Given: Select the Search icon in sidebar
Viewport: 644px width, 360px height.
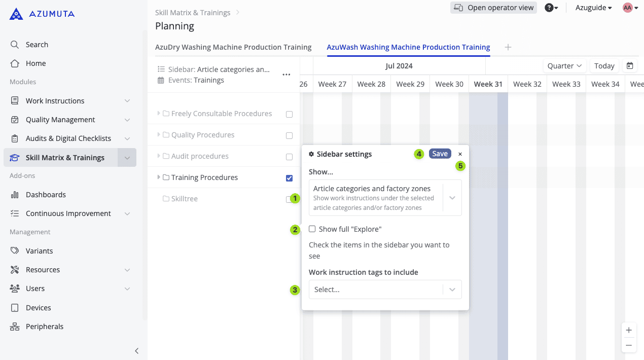Looking at the screenshot, I should [14, 44].
